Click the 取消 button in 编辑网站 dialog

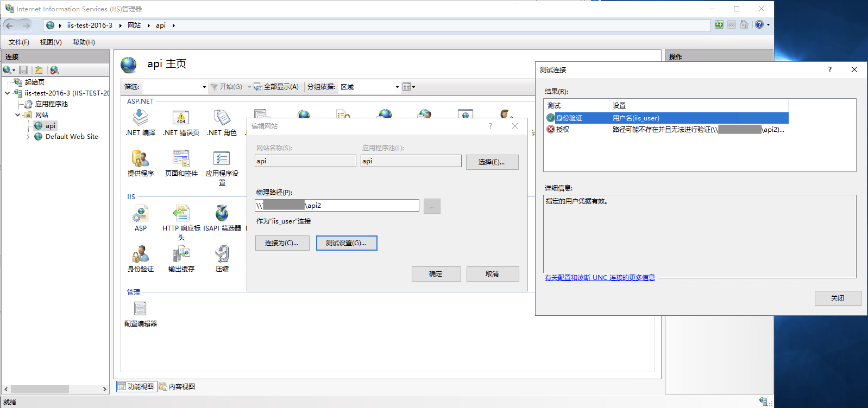click(492, 274)
